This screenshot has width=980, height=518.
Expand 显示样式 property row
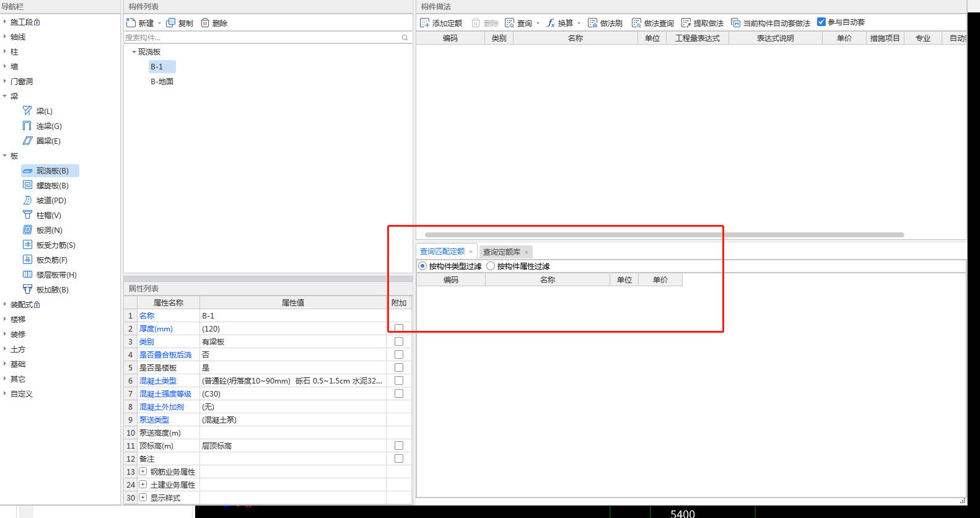[143, 498]
